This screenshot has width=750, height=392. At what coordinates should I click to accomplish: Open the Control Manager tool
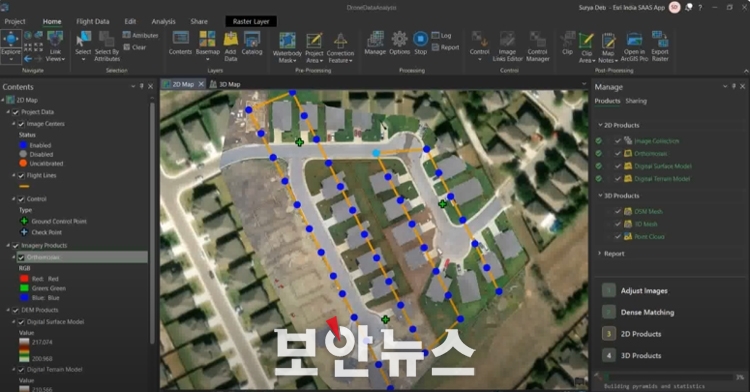tap(537, 46)
